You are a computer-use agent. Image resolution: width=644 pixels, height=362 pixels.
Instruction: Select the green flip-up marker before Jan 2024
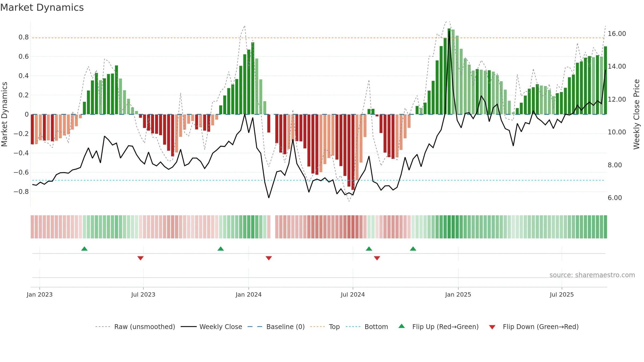tap(221, 249)
